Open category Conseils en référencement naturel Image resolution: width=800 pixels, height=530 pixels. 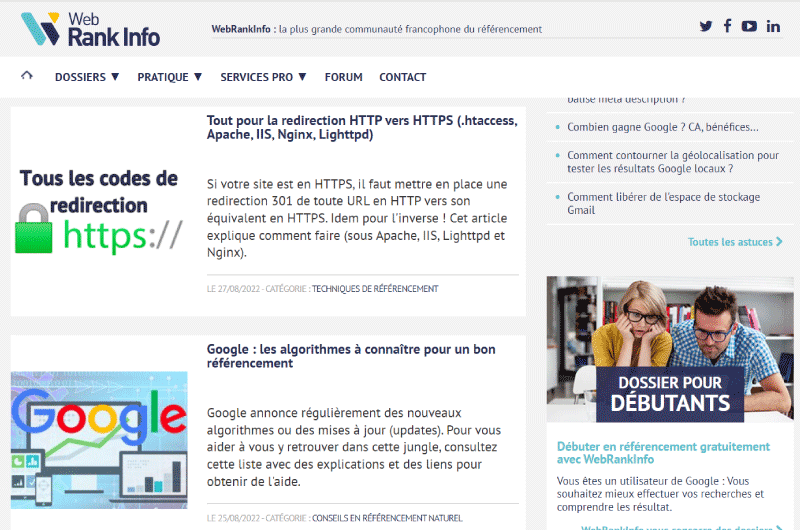tap(387, 518)
